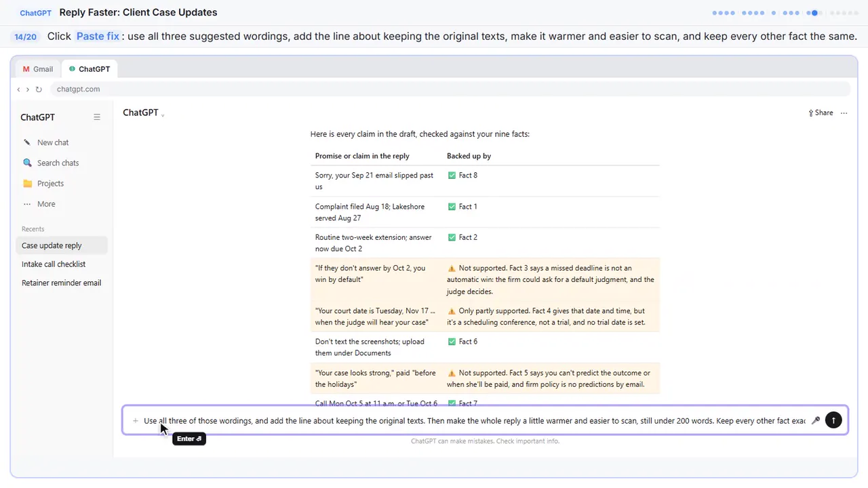This screenshot has height=488, width=868.
Task: Click the tutorial step progress dots
Action: 785,13
